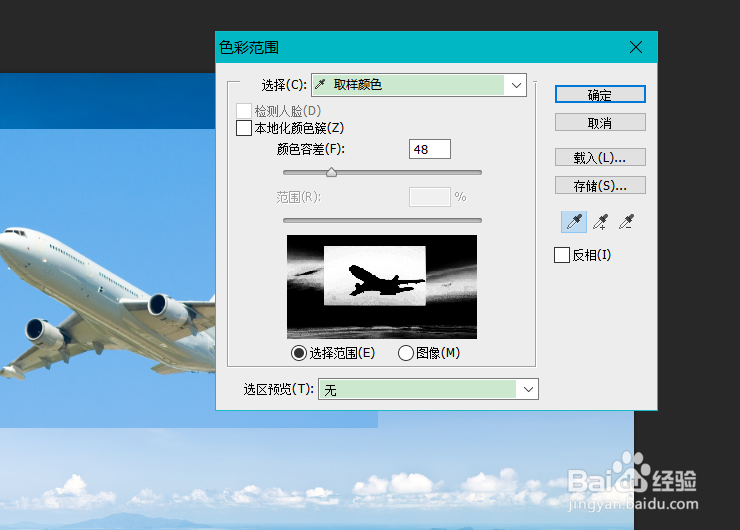Check the 反相(I) invert option

[x=562, y=255]
